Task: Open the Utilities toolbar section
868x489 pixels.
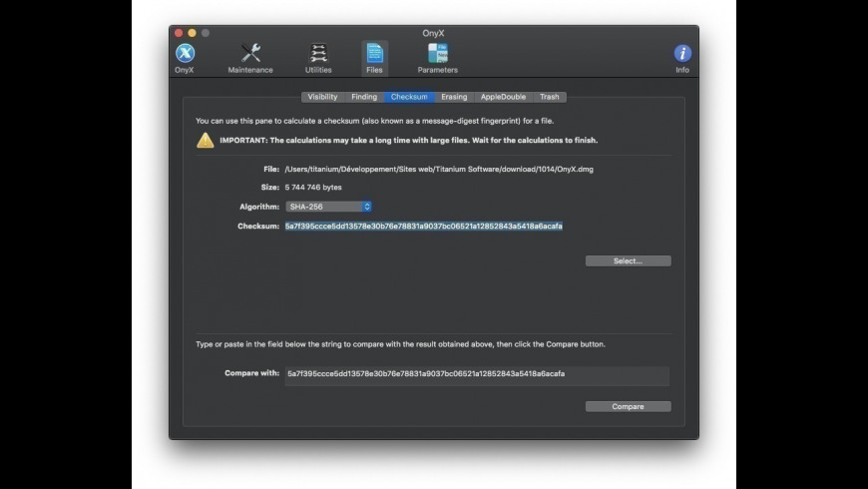Action: tap(318, 58)
